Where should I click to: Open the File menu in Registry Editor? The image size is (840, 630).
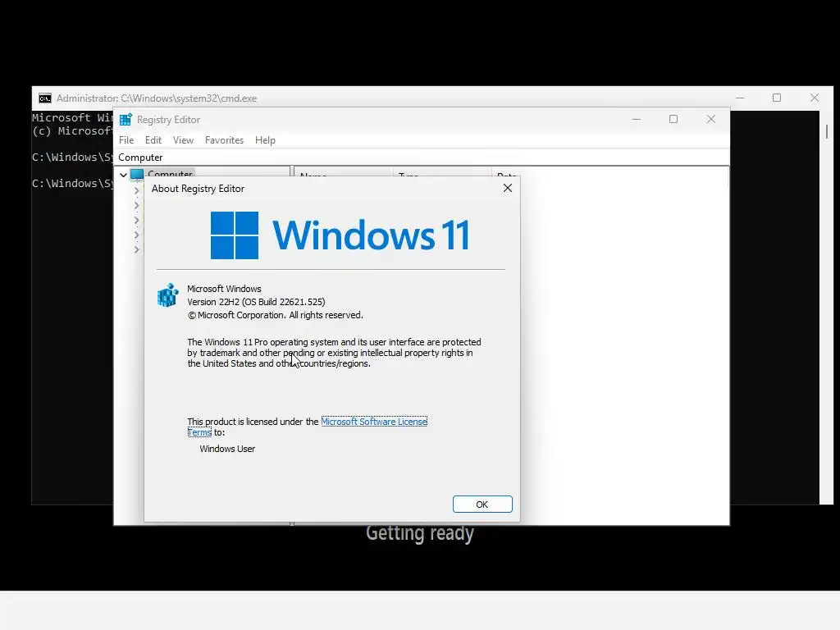click(x=126, y=139)
